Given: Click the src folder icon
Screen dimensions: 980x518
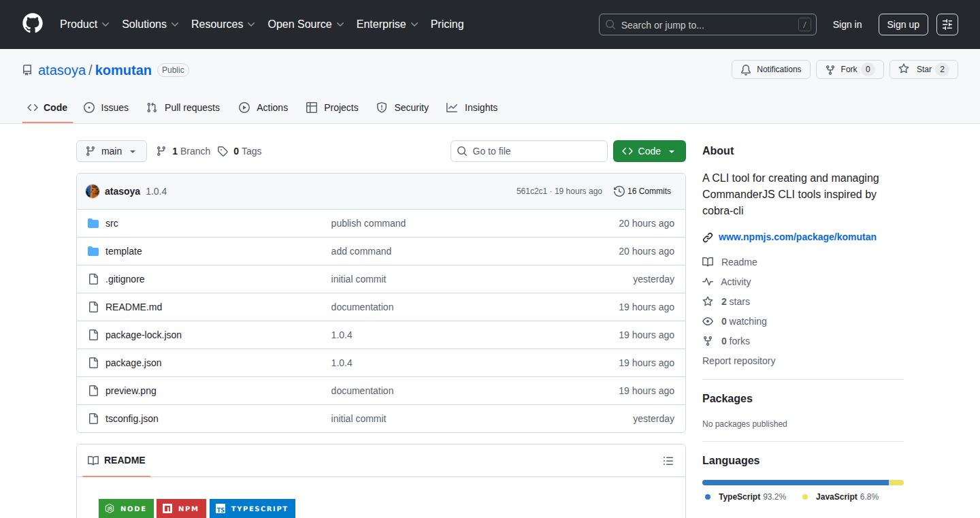Looking at the screenshot, I should click(93, 223).
